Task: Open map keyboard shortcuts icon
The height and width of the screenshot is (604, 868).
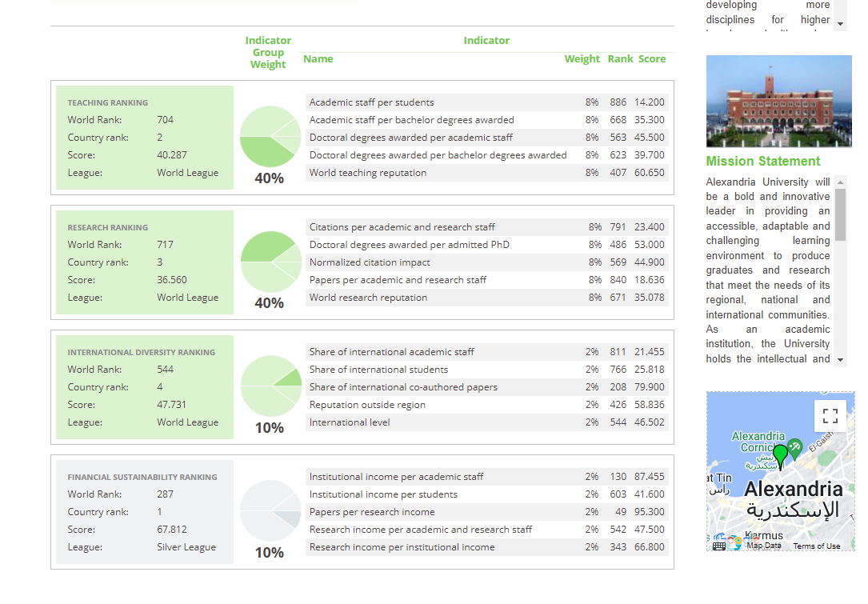Action: point(718,546)
